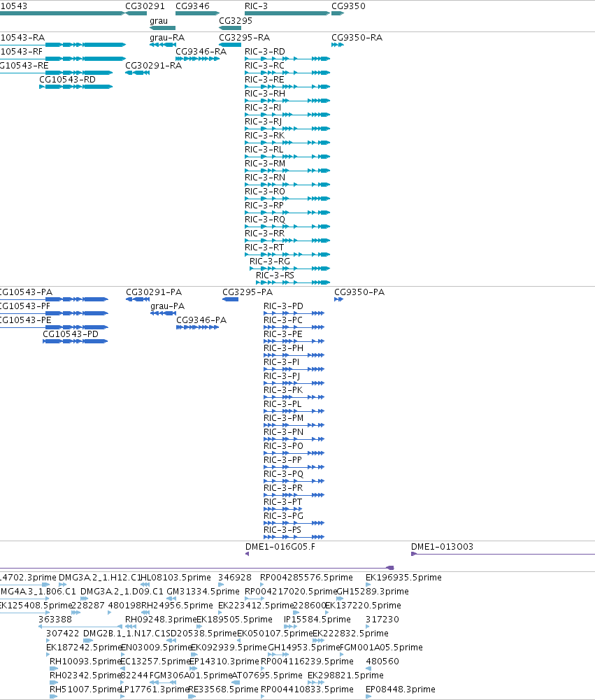
Task: Select the RIC-3 gene bar
Action: (287, 13)
